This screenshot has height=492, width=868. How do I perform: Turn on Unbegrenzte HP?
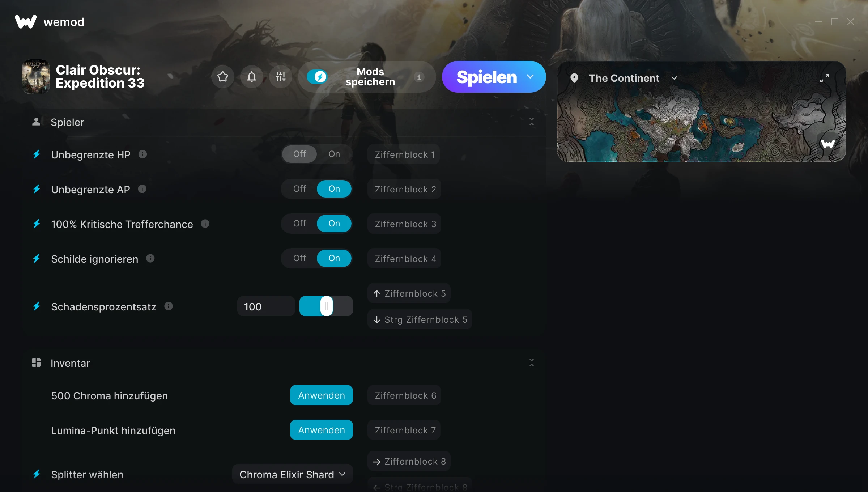(334, 154)
